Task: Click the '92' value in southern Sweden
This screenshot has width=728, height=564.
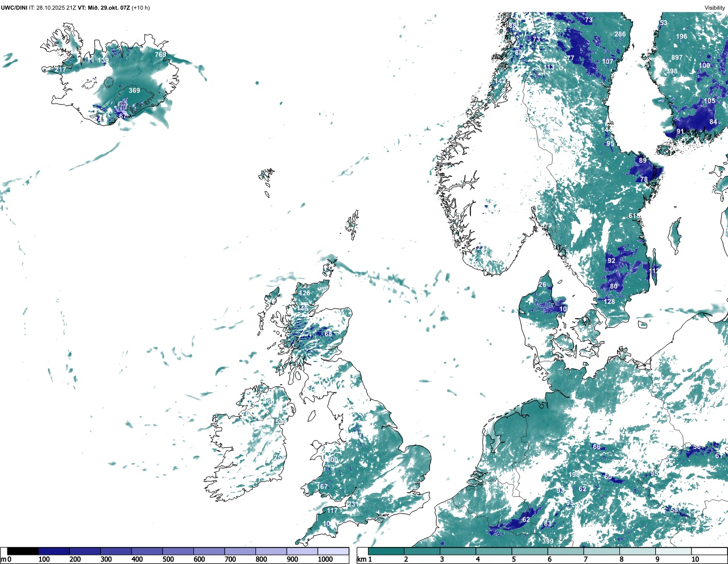Action: pos(611,261)
